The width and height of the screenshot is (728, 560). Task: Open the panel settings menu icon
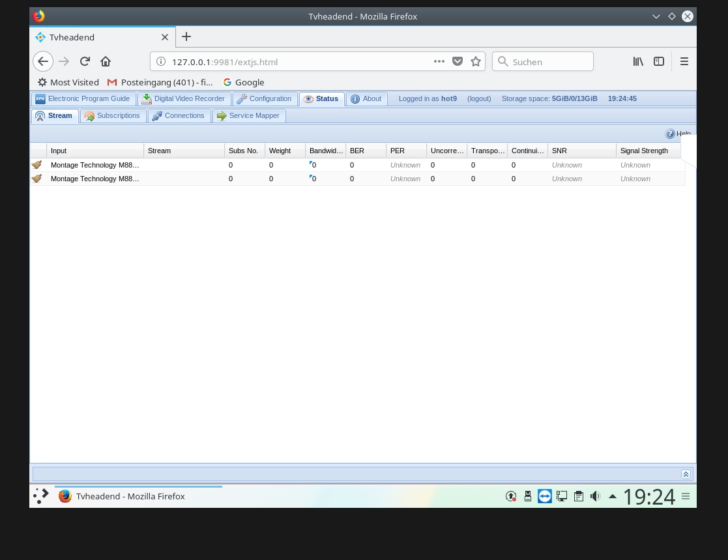686,496
